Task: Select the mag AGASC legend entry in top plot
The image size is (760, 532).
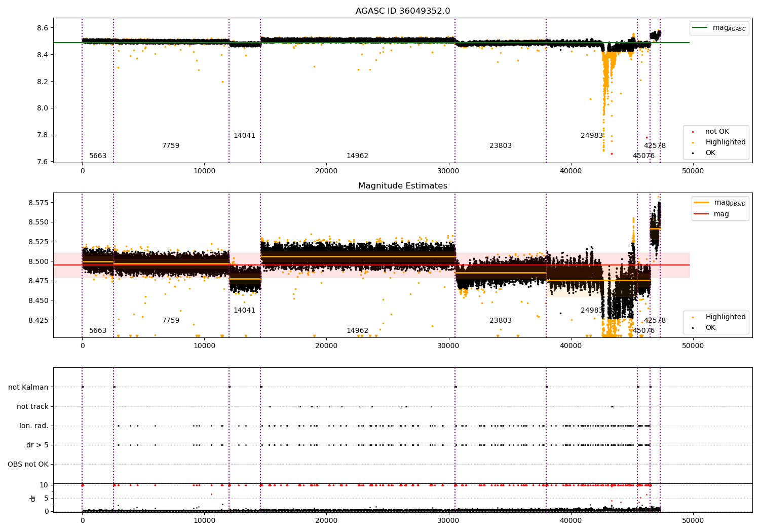Action: click(719, 28)
